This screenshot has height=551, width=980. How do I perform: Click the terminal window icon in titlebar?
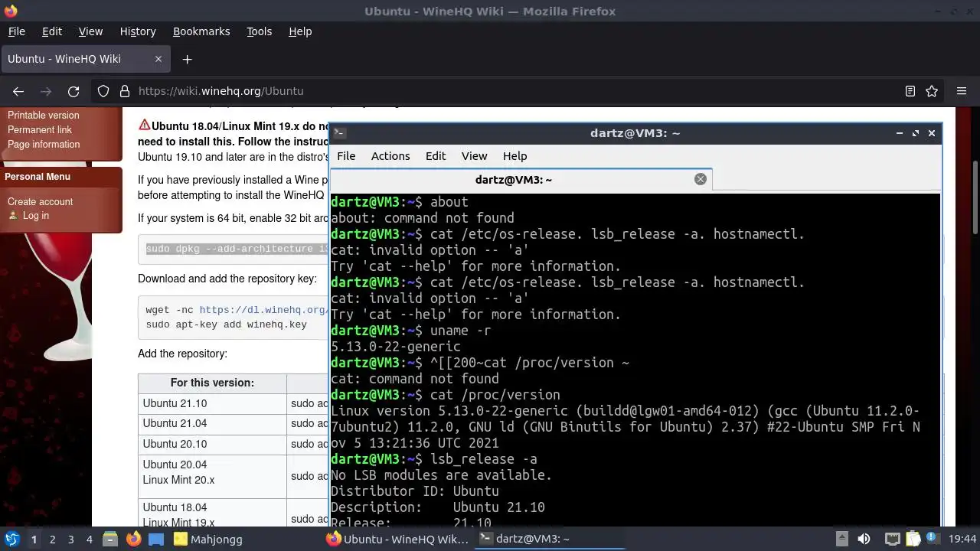click(x=340, y=132)
